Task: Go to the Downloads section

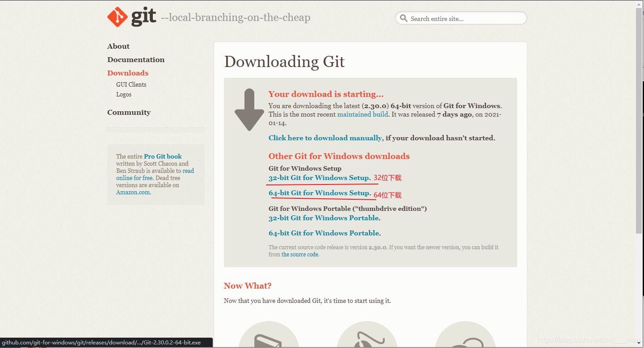Action: (x=128, y=73)
